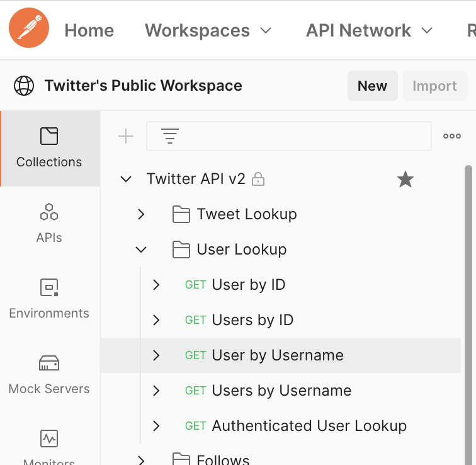
Task: Expand the Tweet Lookup folder
Action: point(141,215)
